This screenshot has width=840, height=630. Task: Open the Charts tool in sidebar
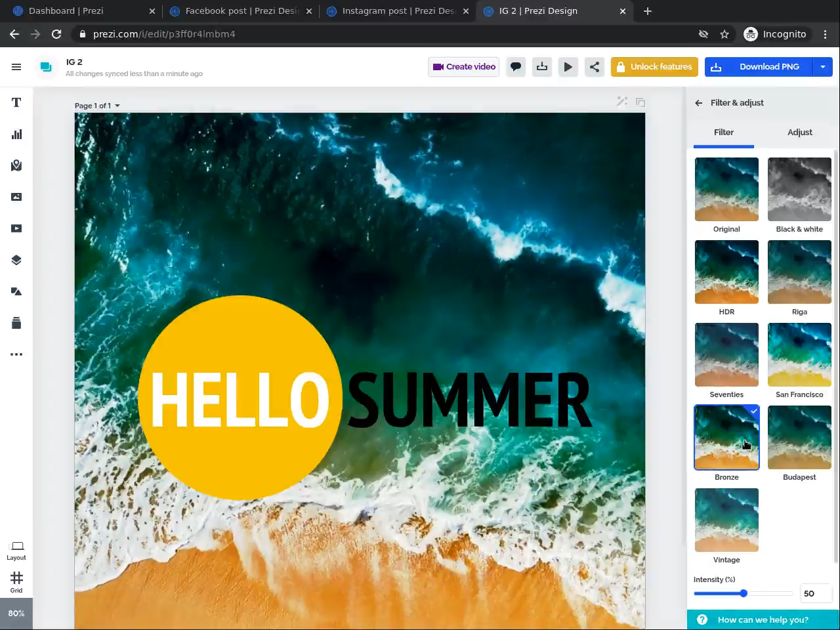click(16, 134)
